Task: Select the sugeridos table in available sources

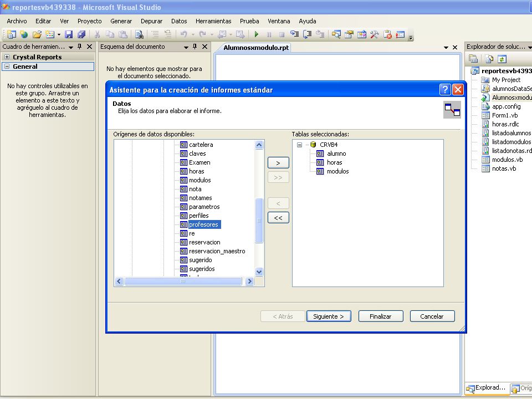Action: (202, 269)
